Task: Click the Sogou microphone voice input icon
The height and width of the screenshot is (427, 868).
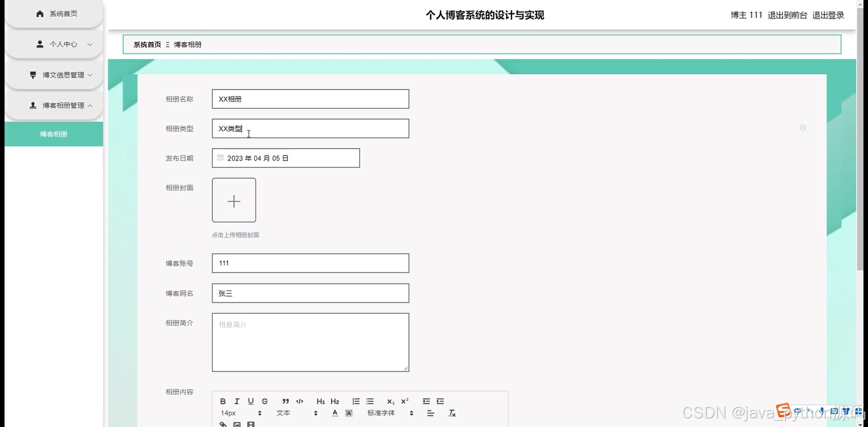Action: pyautogui.click(x=822, y=411)
